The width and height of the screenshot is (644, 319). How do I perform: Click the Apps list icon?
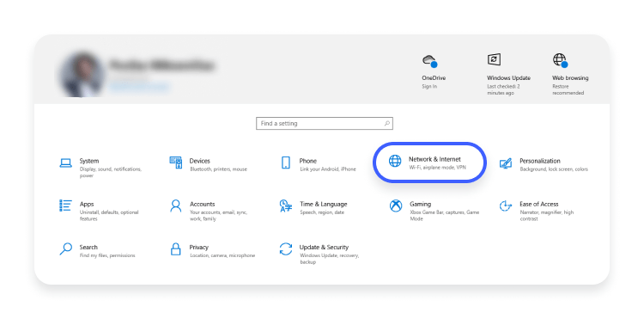click(66, 206)
